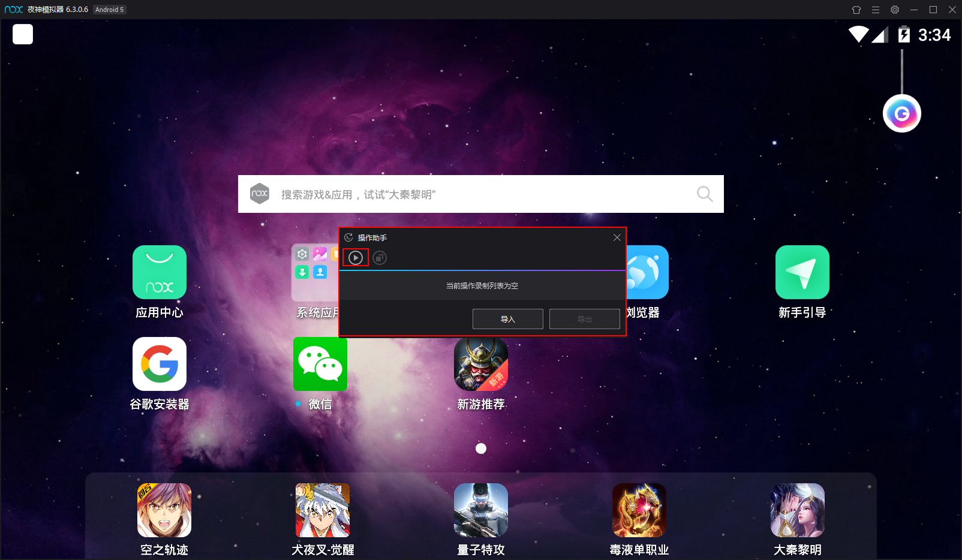Viewport: 962px width, 560px height.
Task: Open Nox settings via the gear icon
Action: (894, 10)
